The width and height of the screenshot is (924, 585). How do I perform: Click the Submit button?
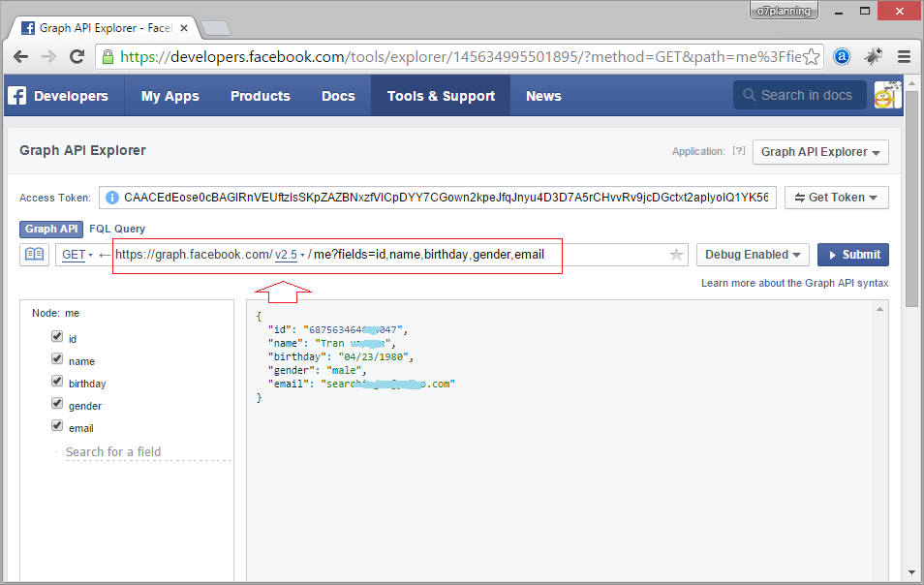click(x=852, y=255)
